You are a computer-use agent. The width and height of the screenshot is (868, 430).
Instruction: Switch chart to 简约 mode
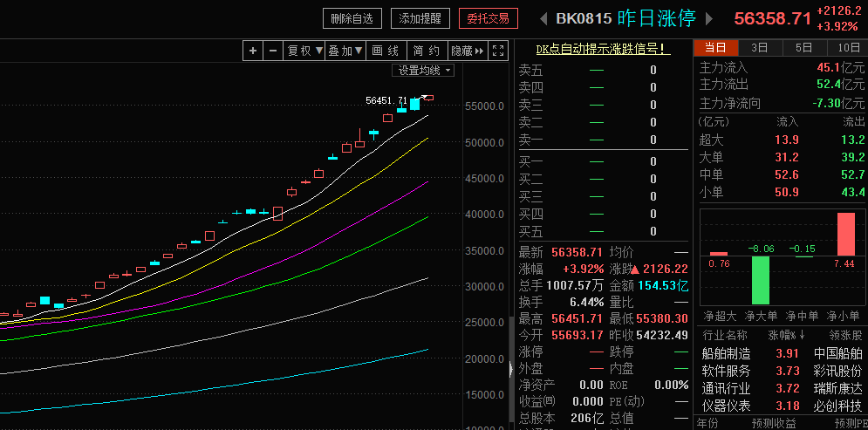pos(426,51)
